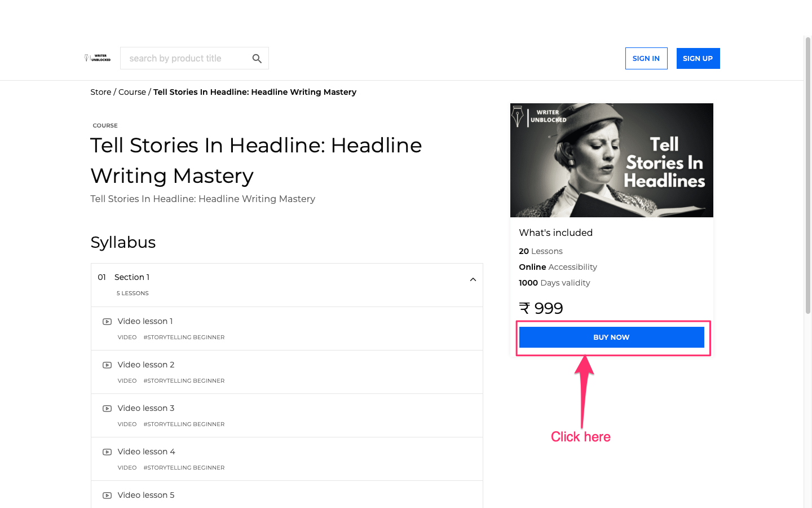Click the video icon for Video lesson 2
Viewport: 812px width, 508px height.
107,365
